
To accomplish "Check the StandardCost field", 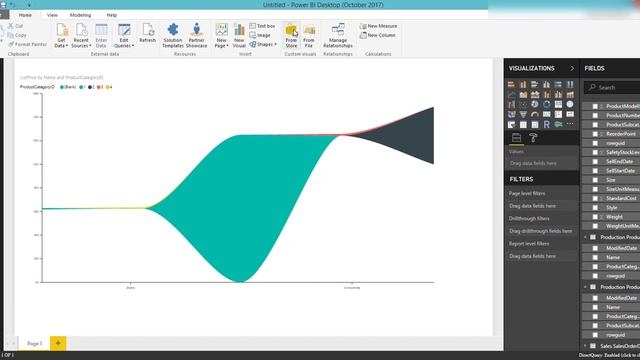I will [x=595, y=198].
